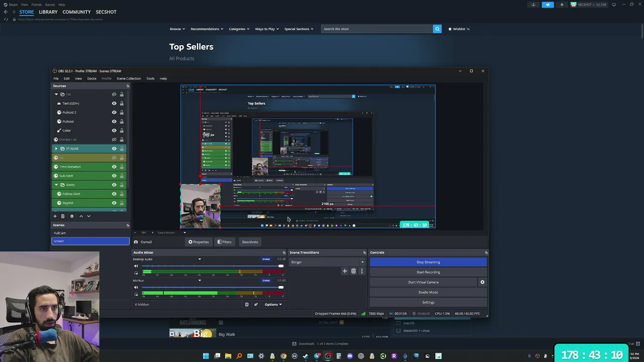Show the Donate List source
Screen dimensions: 644x362
tap(114, 139)
